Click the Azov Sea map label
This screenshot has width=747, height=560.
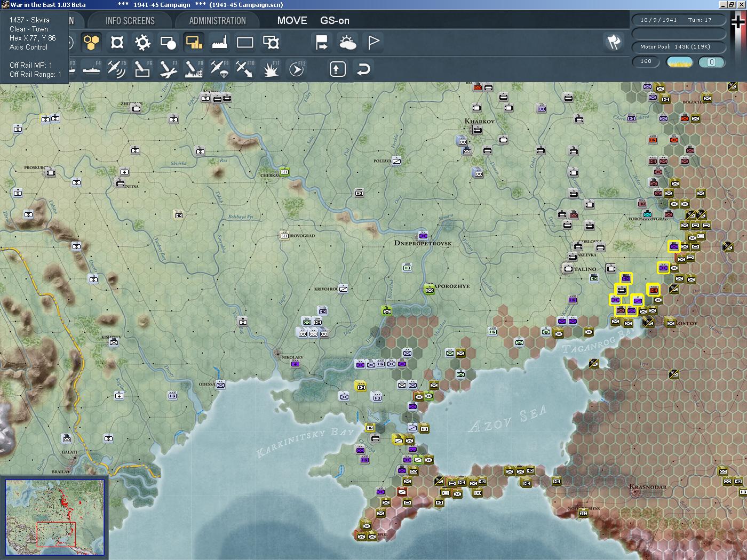507,418
